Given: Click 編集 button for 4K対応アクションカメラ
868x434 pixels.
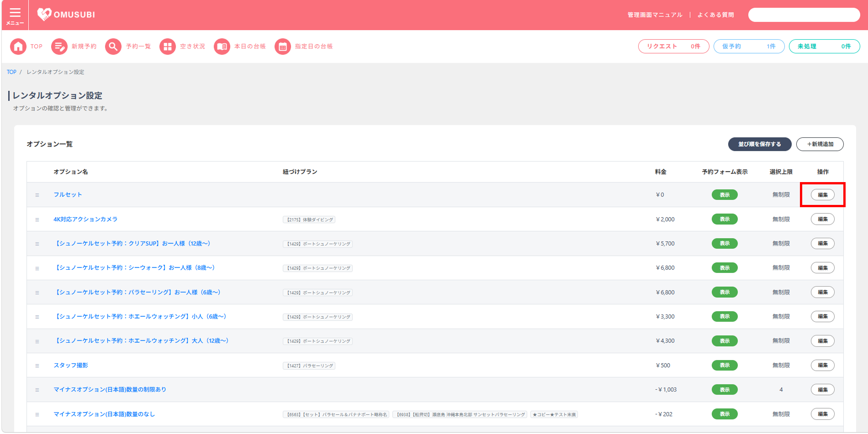Looking at the screenshot, I should tap(822, 219).
